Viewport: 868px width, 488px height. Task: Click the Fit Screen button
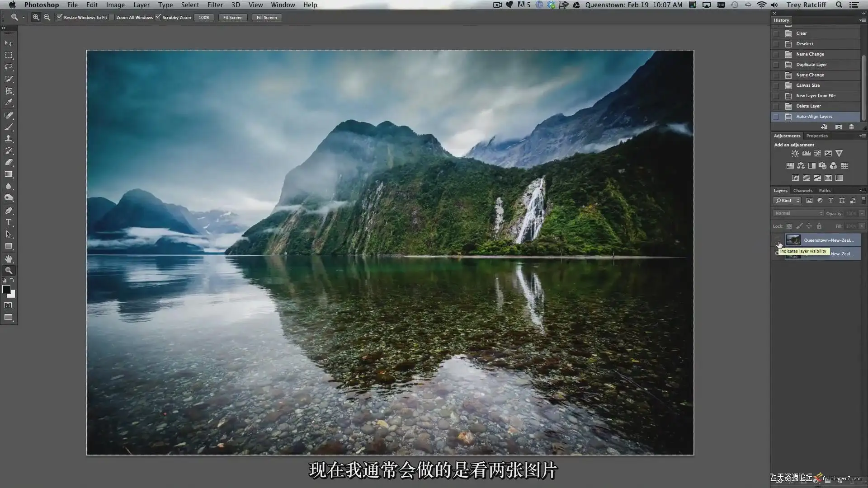tap(233, 18)
